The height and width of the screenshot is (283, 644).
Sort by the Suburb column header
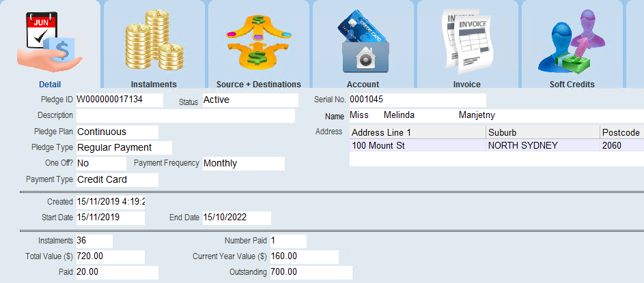[x=542, y=133]
